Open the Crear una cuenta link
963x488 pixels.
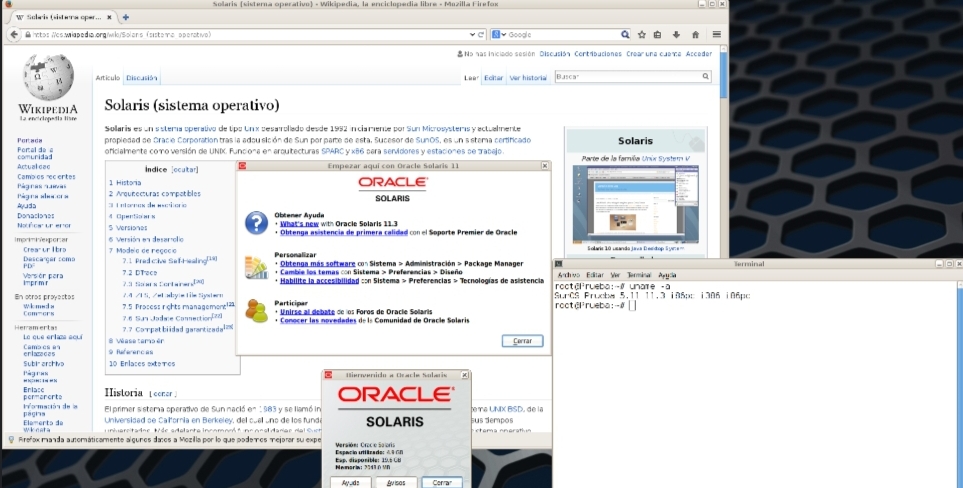653,54
